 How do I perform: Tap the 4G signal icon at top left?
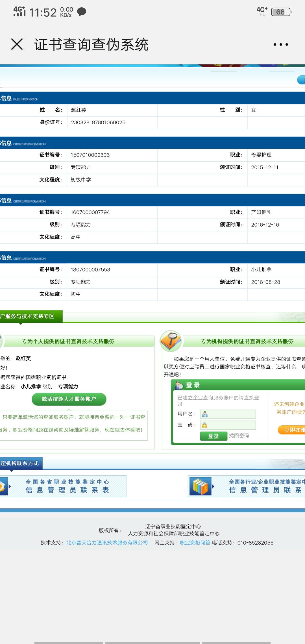tap(19, 12)
